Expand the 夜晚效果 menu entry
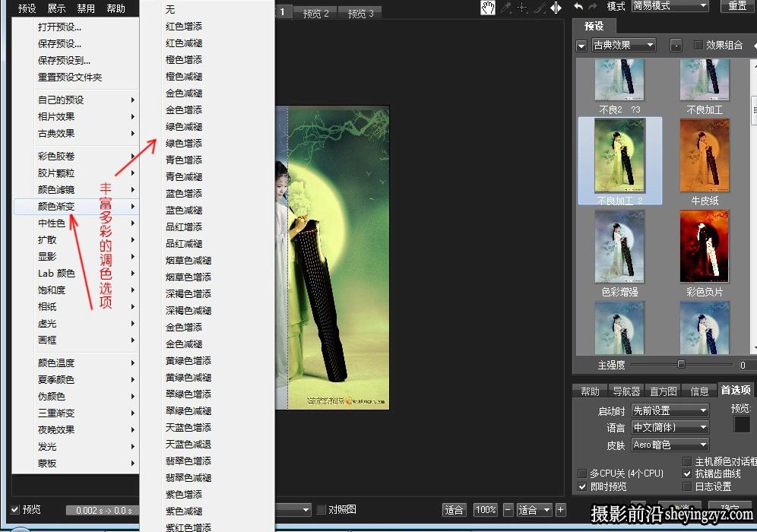Viewport: 757px width, 532px height. (x=76, y=429)
